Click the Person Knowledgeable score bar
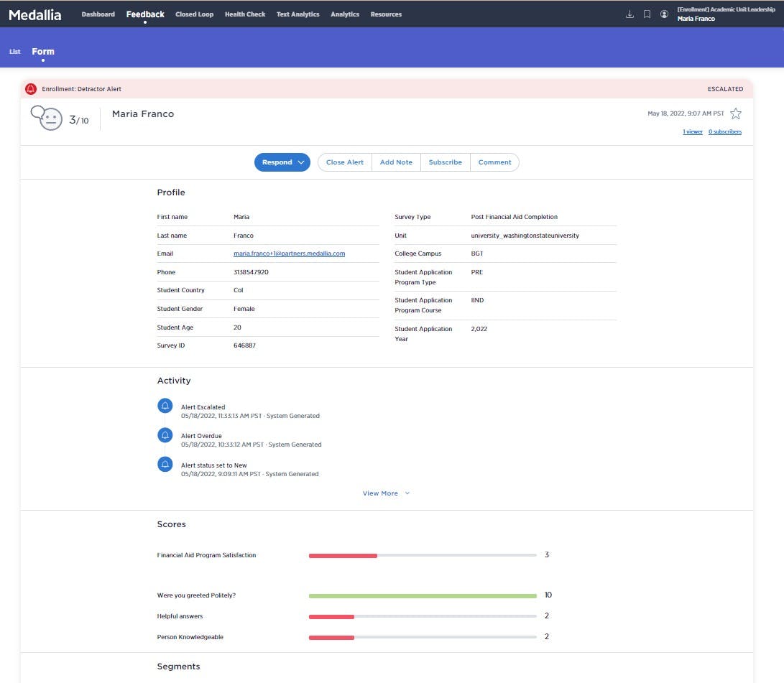Viewport: 784px width, 683px height. click(423, 638)
